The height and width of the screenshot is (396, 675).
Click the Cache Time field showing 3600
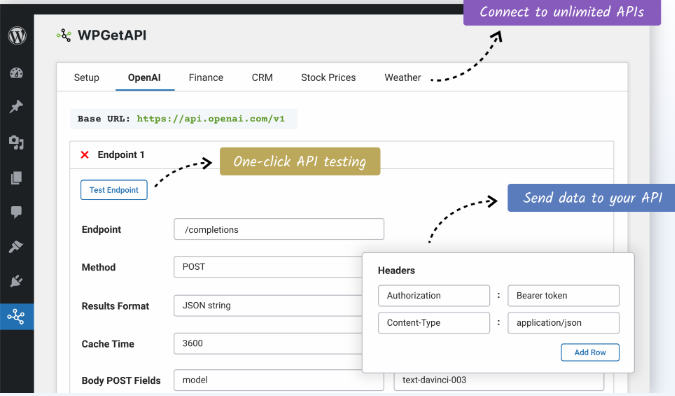click(x=268, y=343)
